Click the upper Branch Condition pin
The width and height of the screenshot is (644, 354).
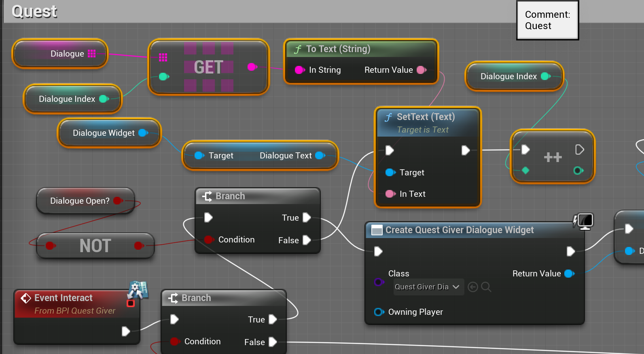209,240
